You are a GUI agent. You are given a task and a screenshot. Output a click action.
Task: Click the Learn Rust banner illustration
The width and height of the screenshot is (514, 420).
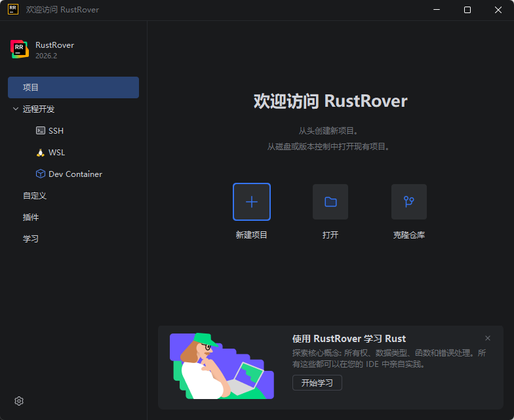click(x=222, y=366)
